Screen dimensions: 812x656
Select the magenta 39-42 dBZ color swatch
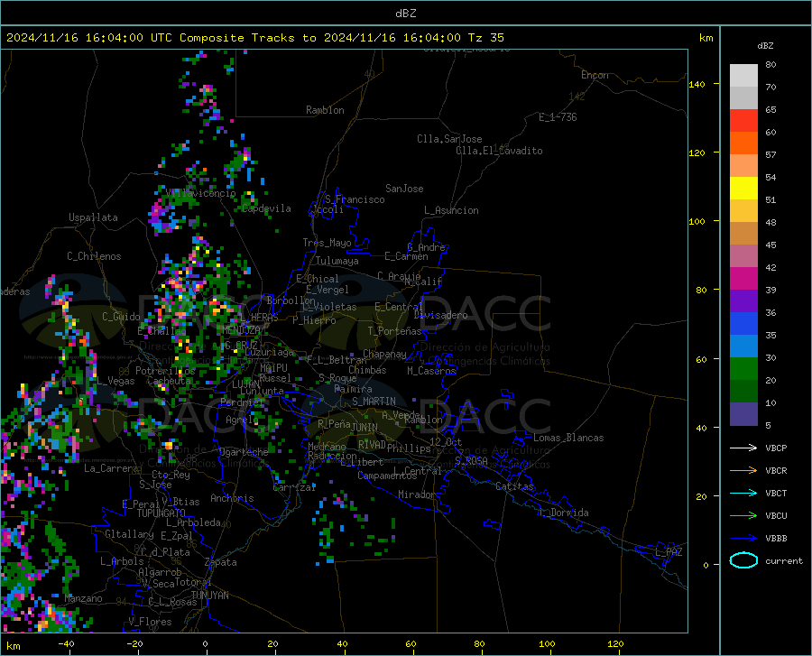coord(743,279)
